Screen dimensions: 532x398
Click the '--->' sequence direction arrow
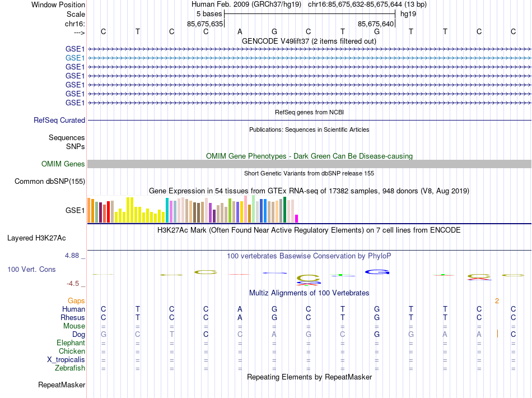80,33
